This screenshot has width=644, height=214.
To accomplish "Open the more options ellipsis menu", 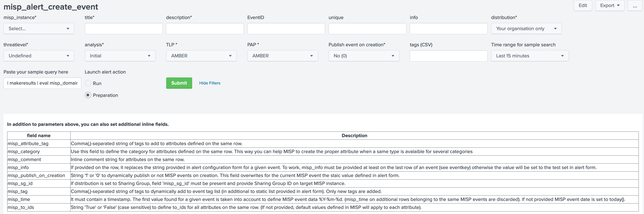I will pos(635,5).
